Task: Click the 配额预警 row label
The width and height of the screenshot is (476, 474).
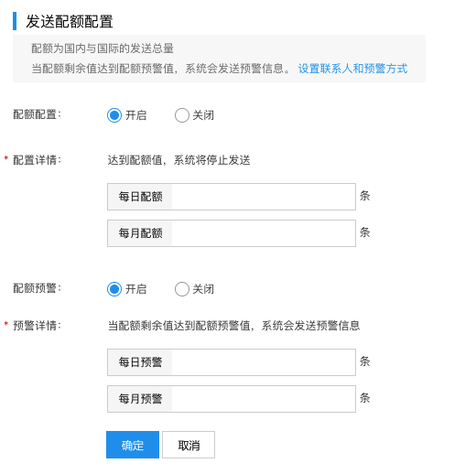Action: tap(37, 288)
